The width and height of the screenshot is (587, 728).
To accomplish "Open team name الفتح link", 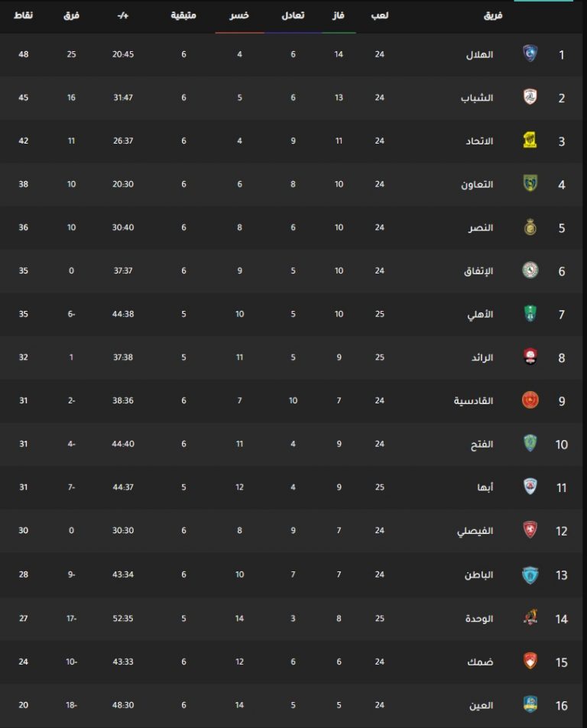I will pyautogui.click(x=482, y=445).
